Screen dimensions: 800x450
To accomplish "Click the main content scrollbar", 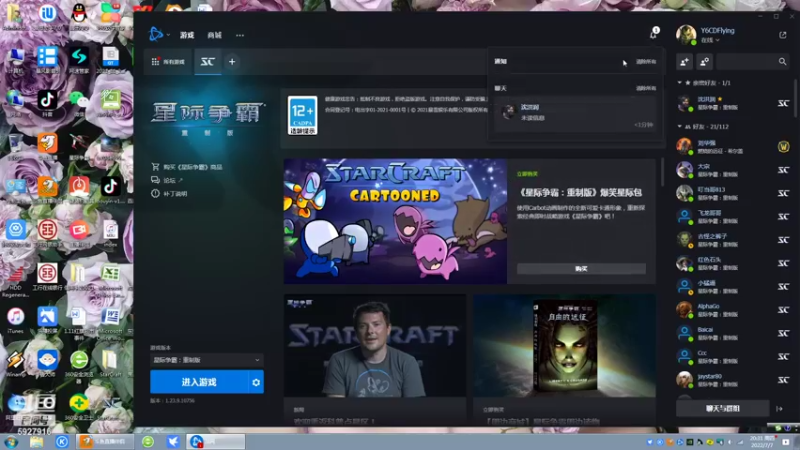I will point(662,172).
